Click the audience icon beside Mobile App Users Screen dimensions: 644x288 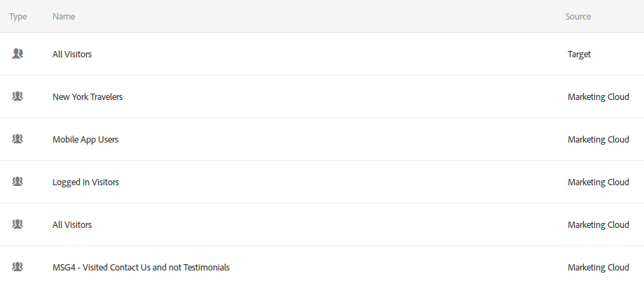[x=17, y=139]
